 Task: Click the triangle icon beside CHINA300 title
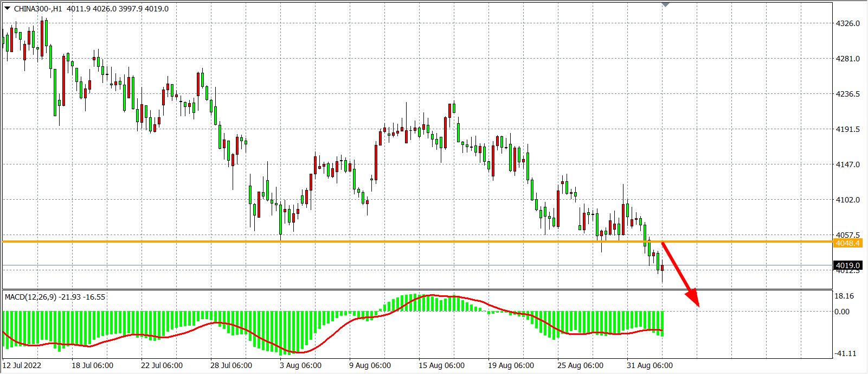(7, 8)
